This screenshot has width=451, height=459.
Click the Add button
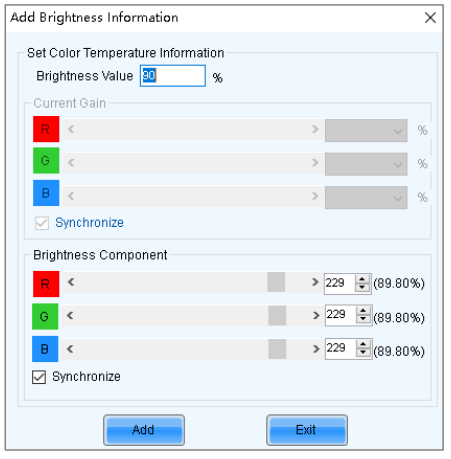pos(144,430)
